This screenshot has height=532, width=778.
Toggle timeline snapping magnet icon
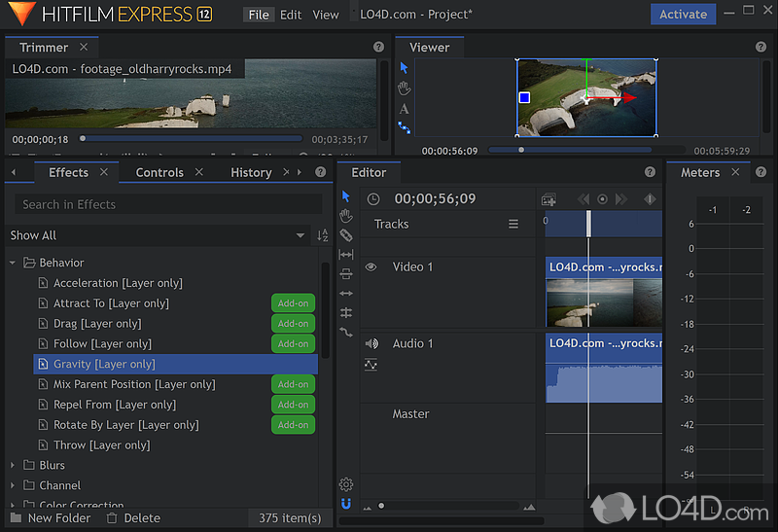click(346, 504)
